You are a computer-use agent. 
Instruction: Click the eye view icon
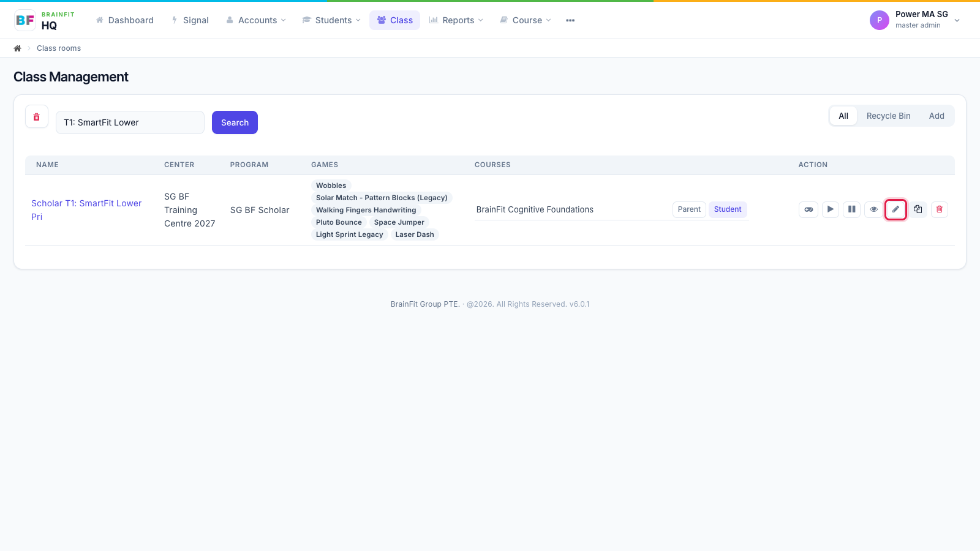tap(874, 209)
